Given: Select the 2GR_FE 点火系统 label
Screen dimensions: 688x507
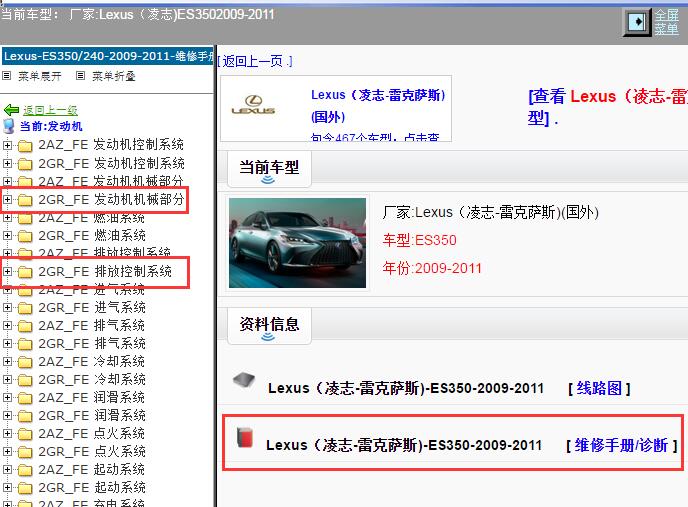Looking at the screenshot, I should 92,451.
